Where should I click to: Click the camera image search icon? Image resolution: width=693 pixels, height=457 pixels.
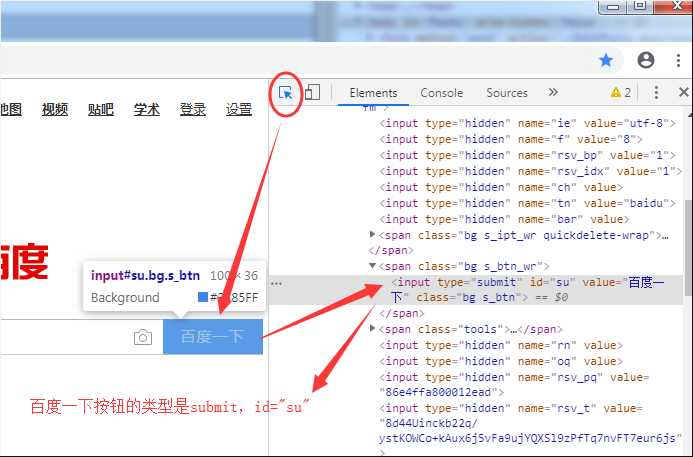(x=143, y=337)
